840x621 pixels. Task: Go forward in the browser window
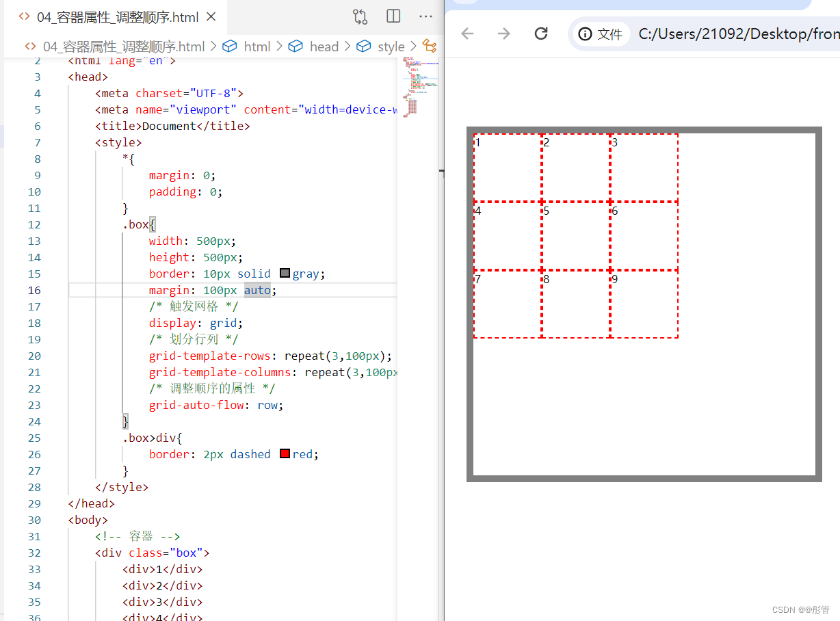pos(504,34)
